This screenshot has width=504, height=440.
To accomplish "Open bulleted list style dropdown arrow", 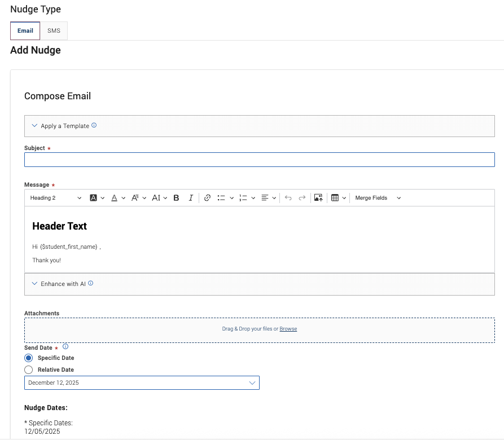I will point(231,198).
